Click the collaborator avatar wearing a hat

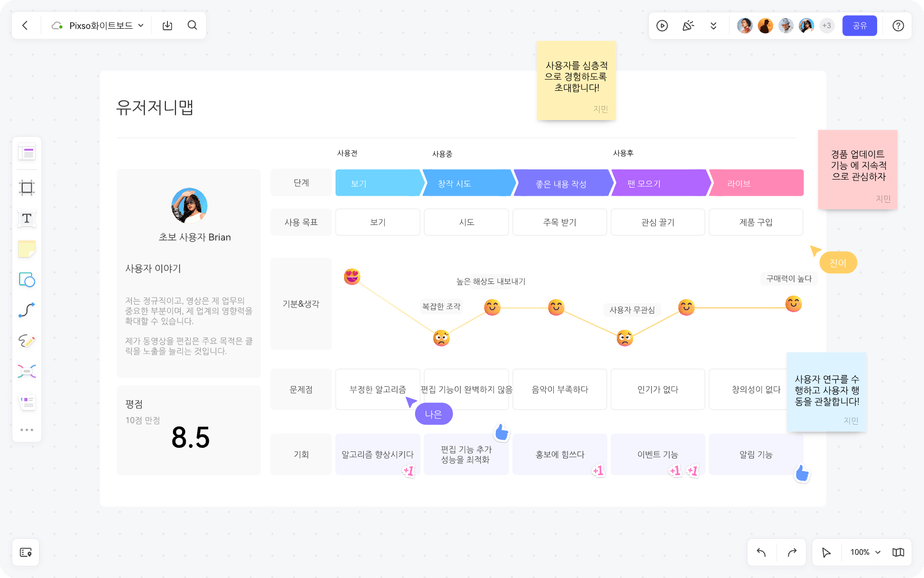[786, 26]
